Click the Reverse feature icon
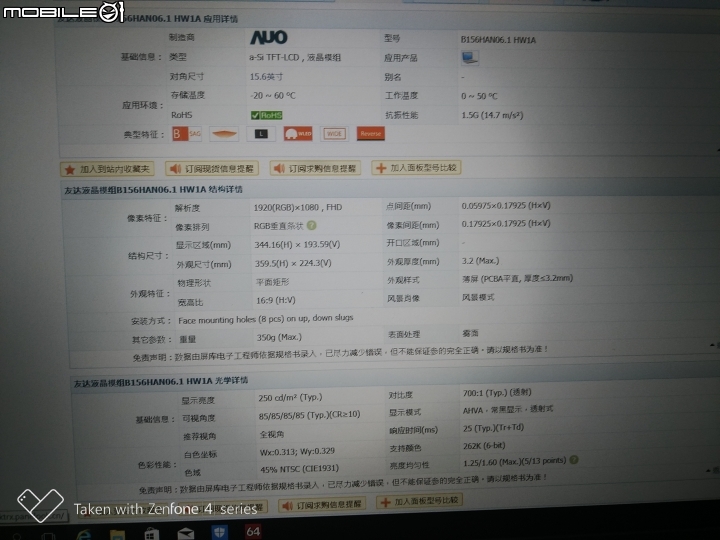This screenshot has width=720, height=540. (x=371, y=134)
